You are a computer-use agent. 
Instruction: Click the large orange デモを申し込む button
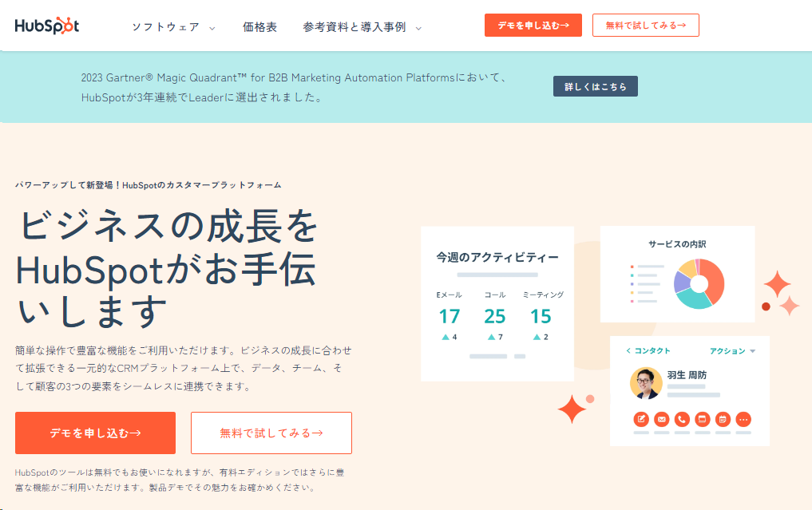[x=95, y=433]
